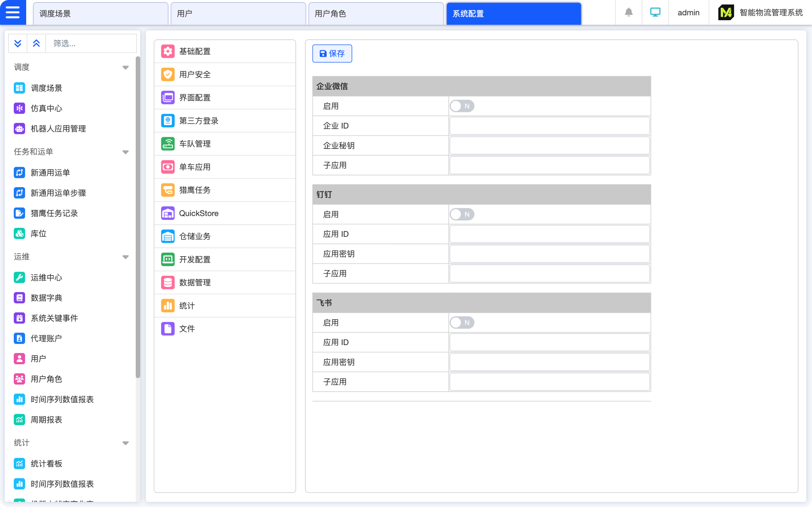The width and height of the screenshot is (812, 507).
Task: Switch to the 用户角色 tab
Action: 376,14
